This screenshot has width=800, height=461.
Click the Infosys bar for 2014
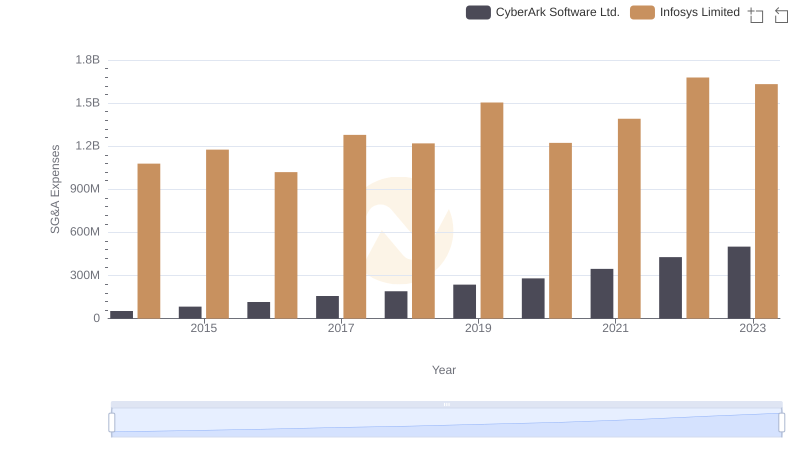point(149,241)
